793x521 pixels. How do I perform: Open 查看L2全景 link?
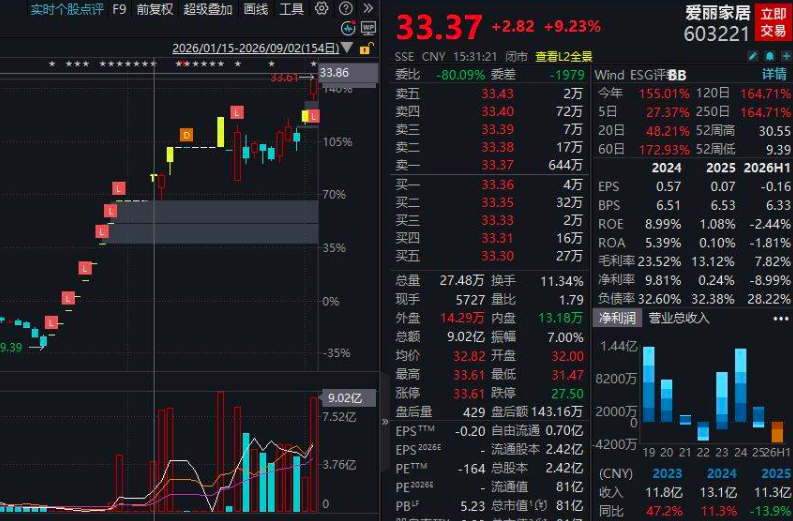point(563,57)
